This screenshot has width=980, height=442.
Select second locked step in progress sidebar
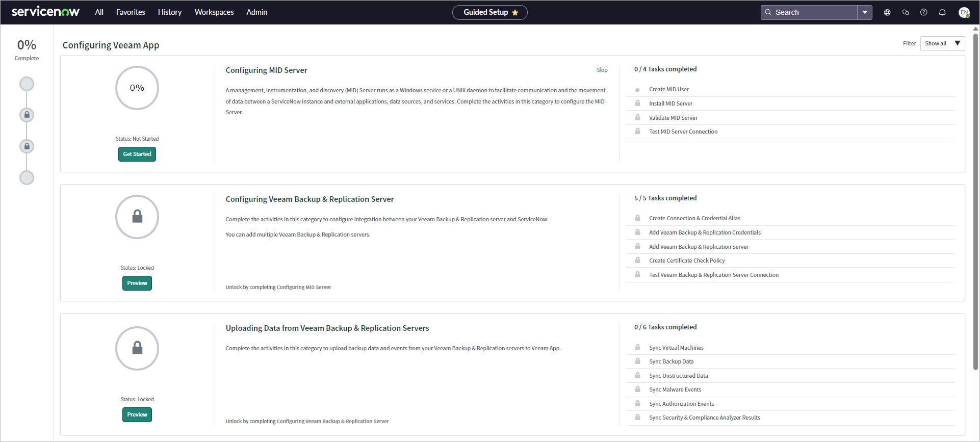(27, 115)
